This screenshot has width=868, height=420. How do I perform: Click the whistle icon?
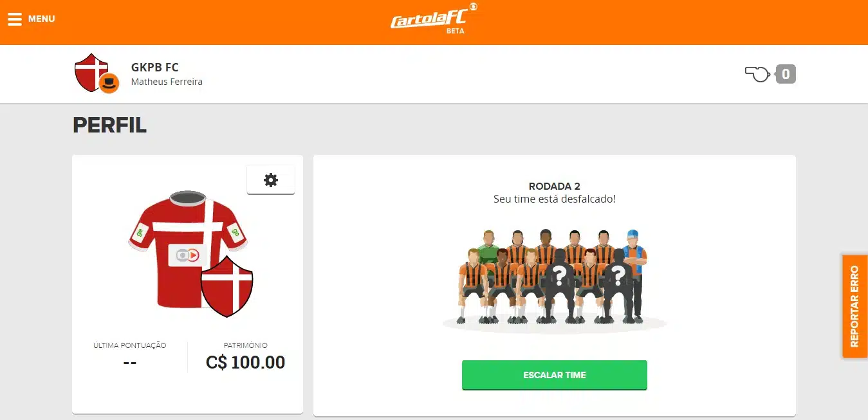[x=757, y=74]
